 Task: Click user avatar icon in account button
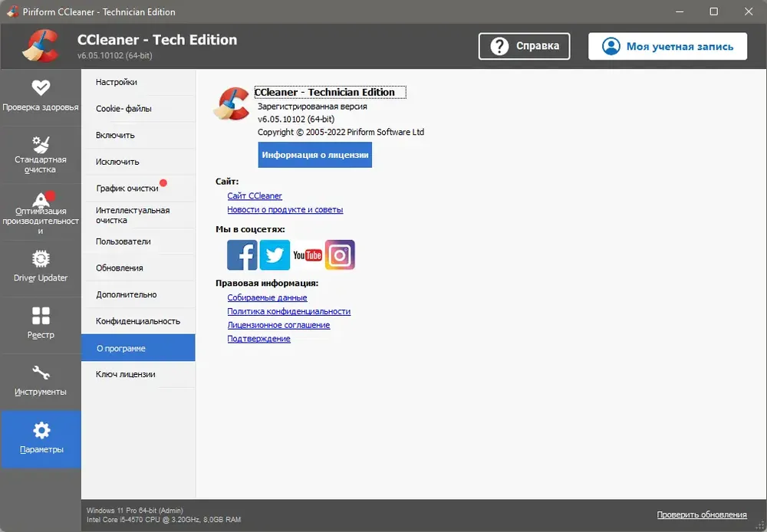pos(611,46)
